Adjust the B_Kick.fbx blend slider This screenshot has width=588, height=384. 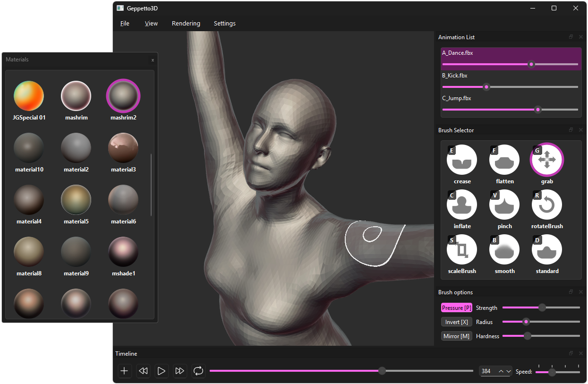pos(510,87)
